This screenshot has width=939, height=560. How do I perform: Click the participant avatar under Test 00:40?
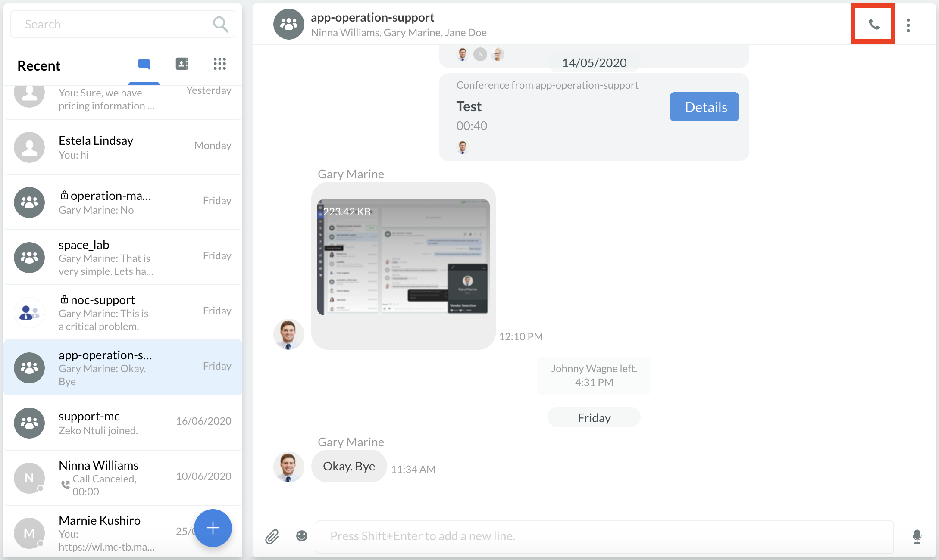point(463,147)
